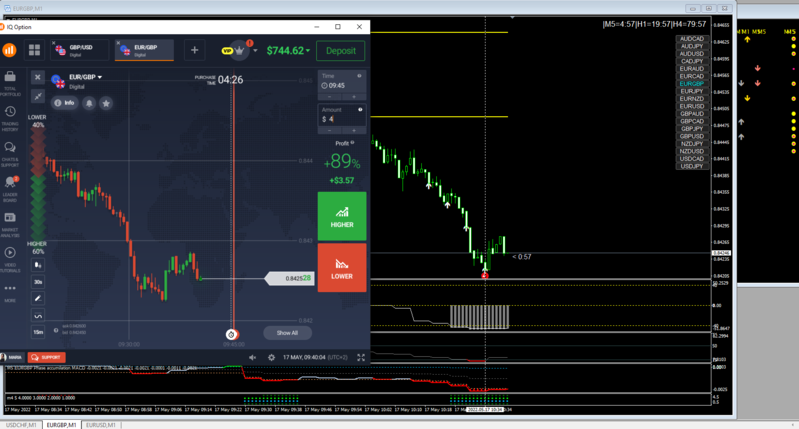Click purchase time clock marker on chart

(x=231, y=335)
